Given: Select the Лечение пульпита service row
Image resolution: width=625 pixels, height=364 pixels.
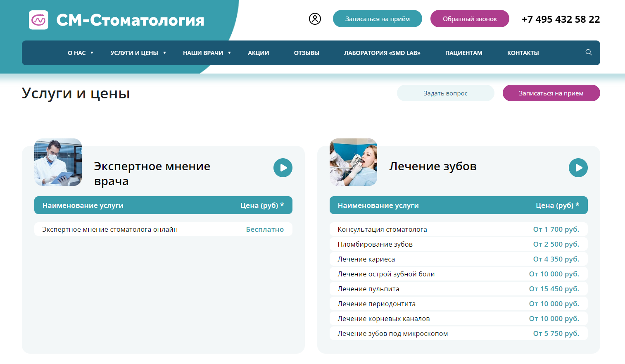Looking at the screenshot, I should 458,289.
